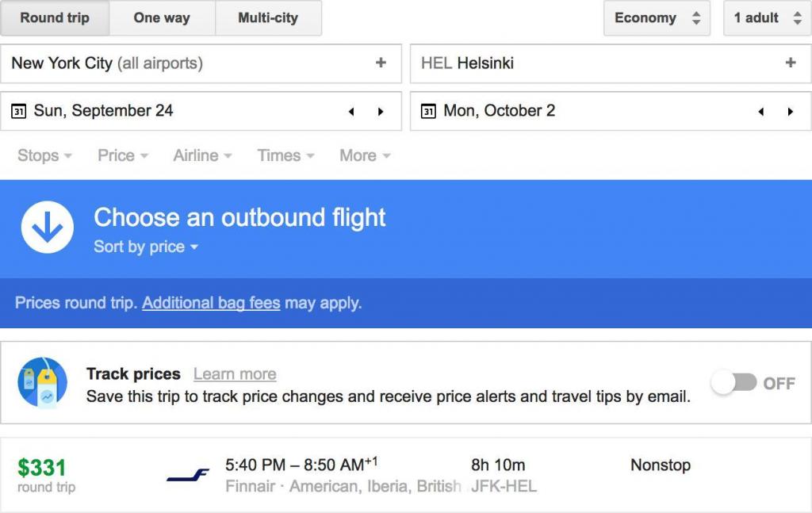This screenshot has width=812, height=513.
Task: Expand the Stops filter
Action: (44, 155)
